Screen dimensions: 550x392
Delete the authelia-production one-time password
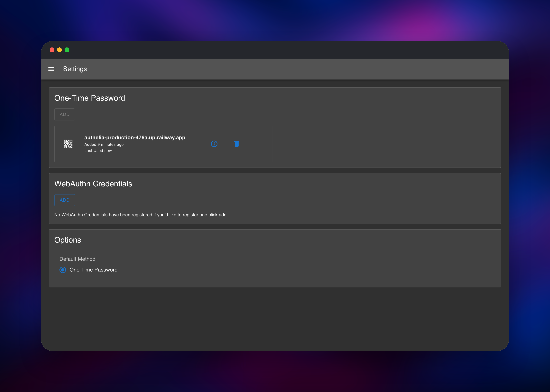coord(236,144)
